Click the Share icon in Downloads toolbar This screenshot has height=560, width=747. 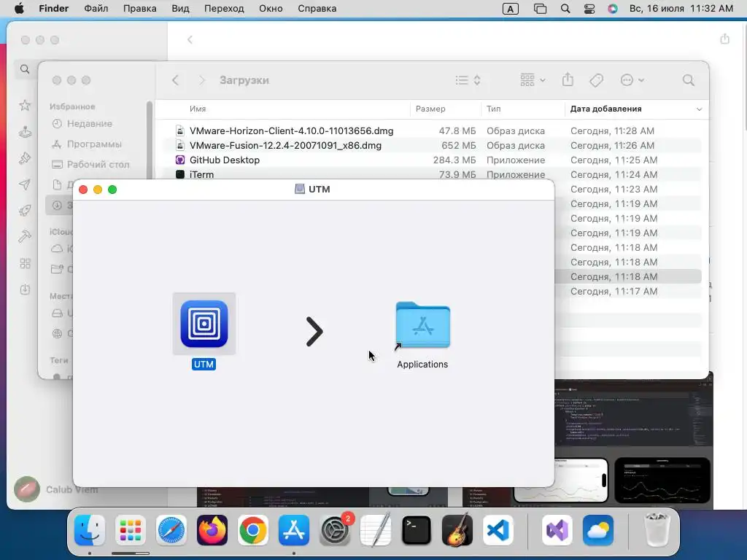click(x=568, y=79)
